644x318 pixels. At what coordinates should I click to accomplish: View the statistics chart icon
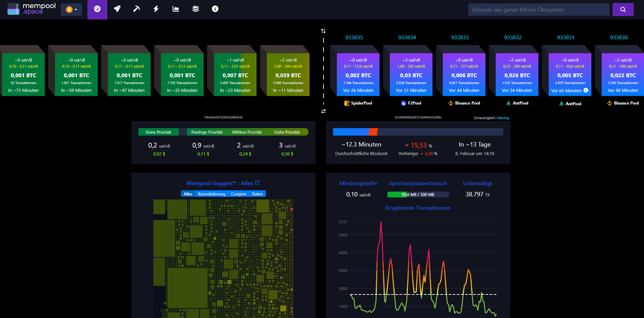click(175, 9)
